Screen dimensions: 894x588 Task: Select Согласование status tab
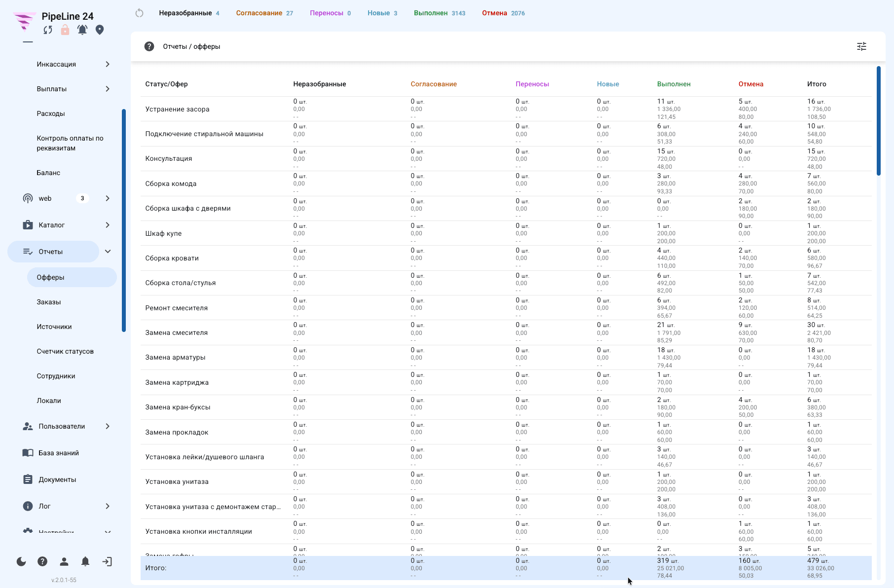264,13
